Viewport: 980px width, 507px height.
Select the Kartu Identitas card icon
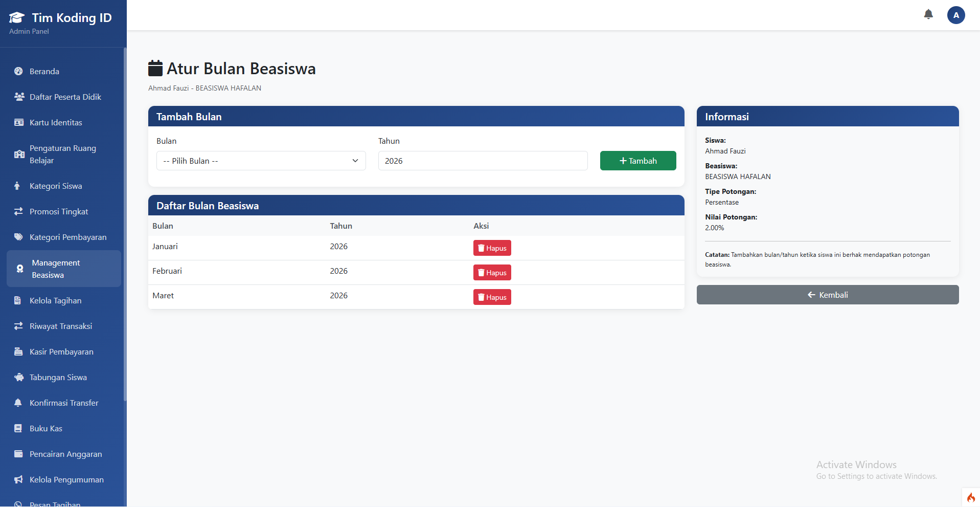[18, 122]
